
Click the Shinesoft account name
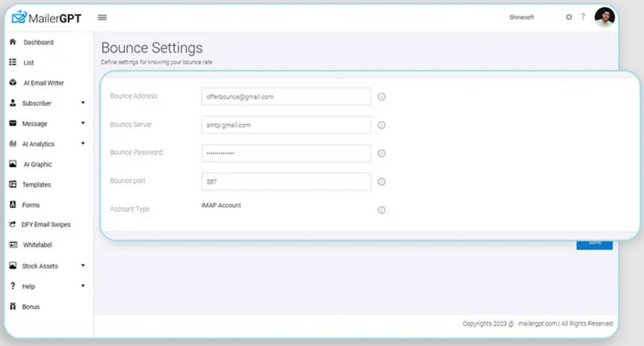click(x=522, y=17)
